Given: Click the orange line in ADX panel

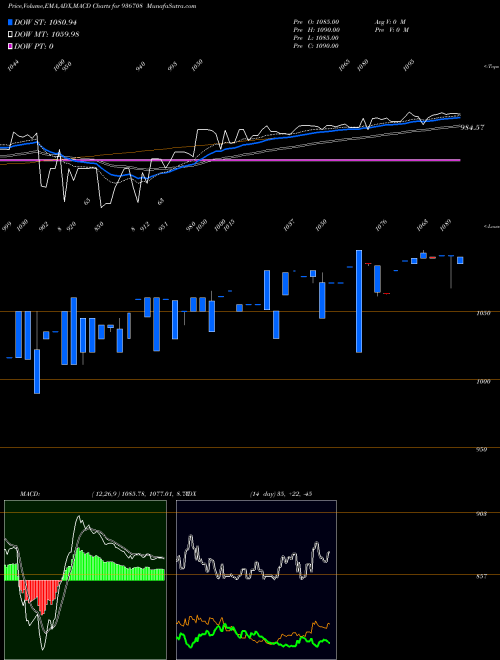Looking at the screenshot, I should pos(253,631).
